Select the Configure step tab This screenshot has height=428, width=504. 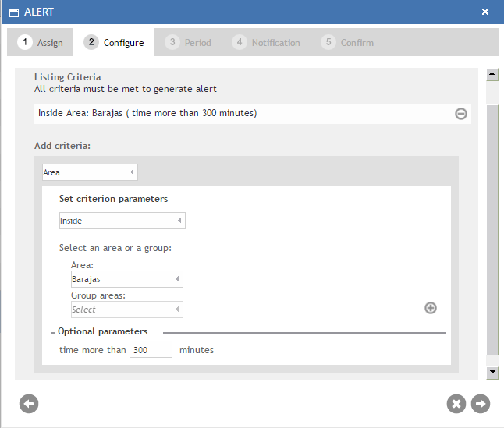coord(114,42)
